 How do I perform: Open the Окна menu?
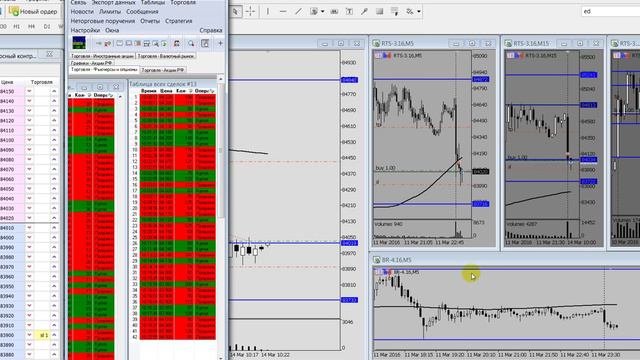click(x=112, y=30)
